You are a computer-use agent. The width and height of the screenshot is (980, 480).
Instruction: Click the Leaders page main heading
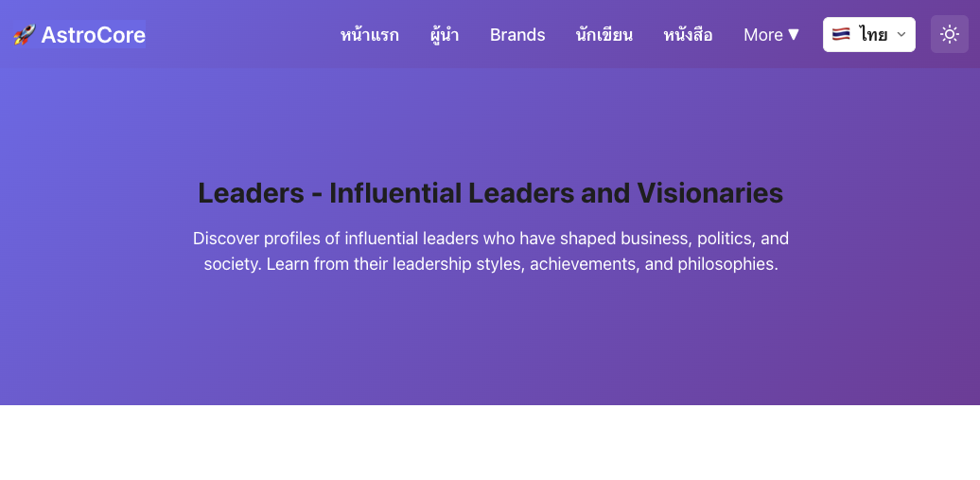(x=490, y=193)
